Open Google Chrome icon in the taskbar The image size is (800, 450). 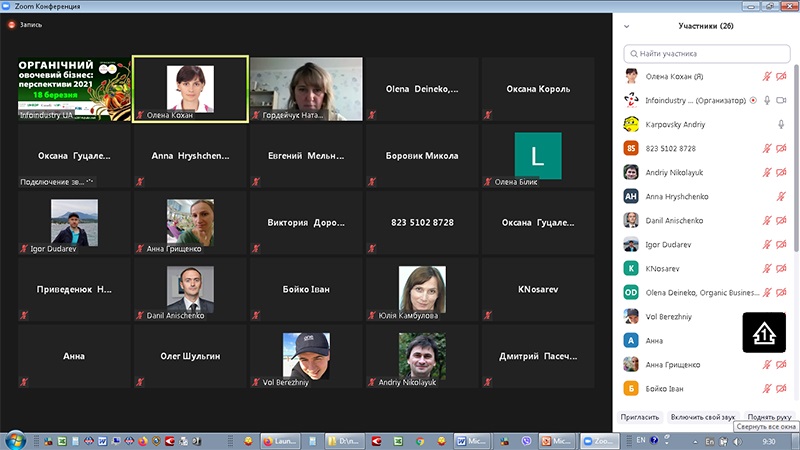pyautogui.click(x=420, y=441)
